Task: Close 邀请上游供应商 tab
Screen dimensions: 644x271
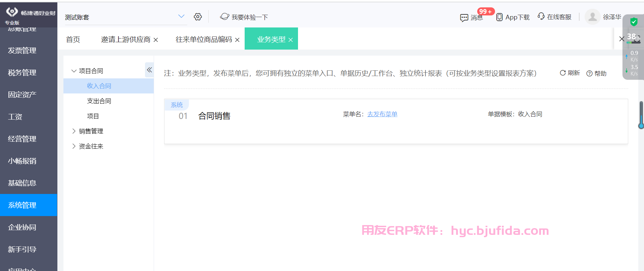Action: (156, 40)
